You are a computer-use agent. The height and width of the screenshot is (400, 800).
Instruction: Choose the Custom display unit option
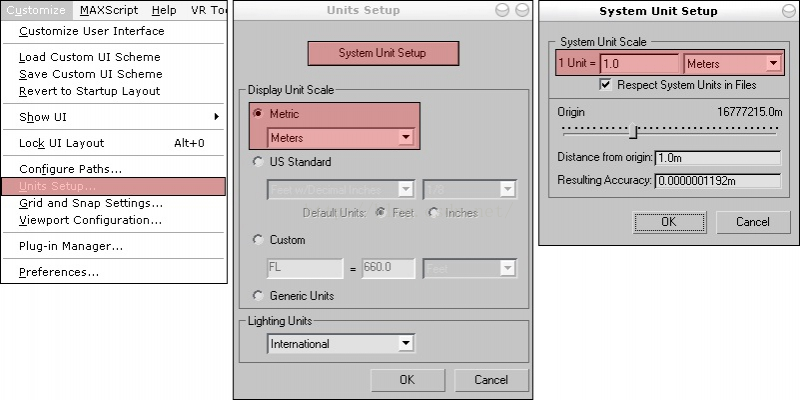(x=259, y=240)
